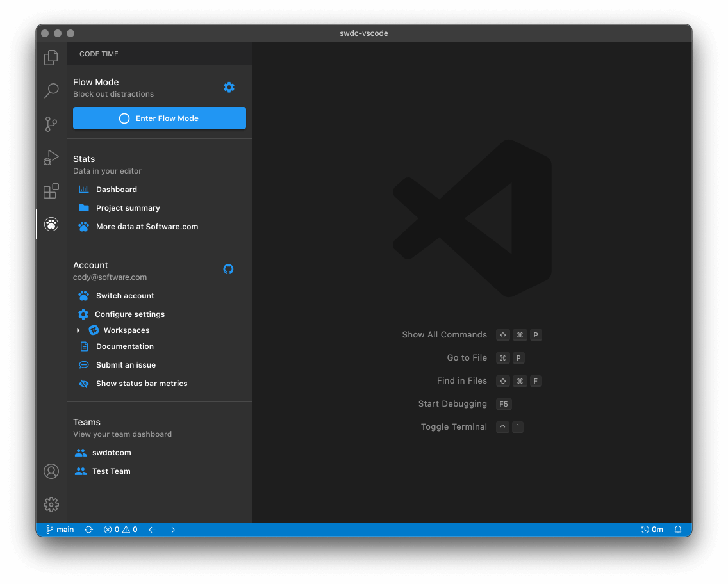
Task: Click the Code Time 0m status metric
Action: click(652, 530)
